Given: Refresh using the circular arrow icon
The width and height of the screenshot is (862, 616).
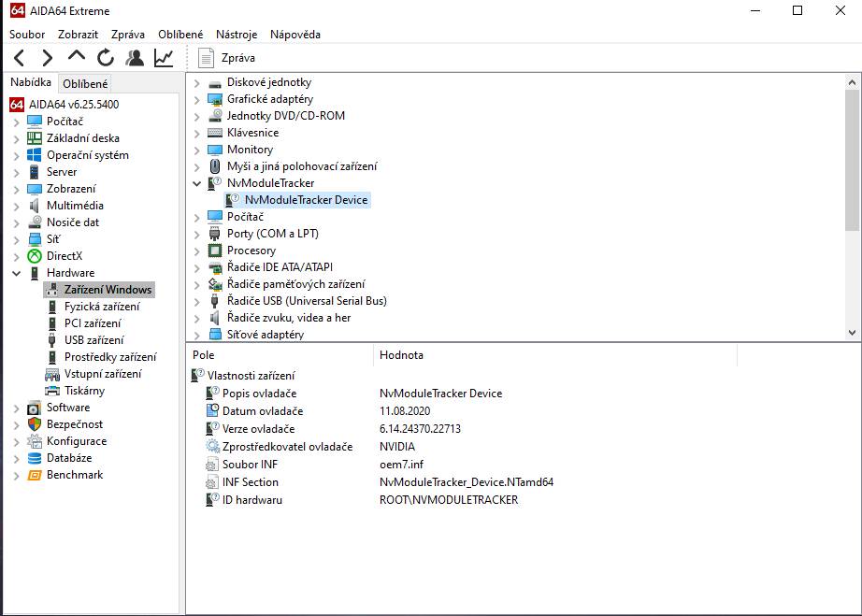Looking at the screenshot, I should [x=106, y=58].
